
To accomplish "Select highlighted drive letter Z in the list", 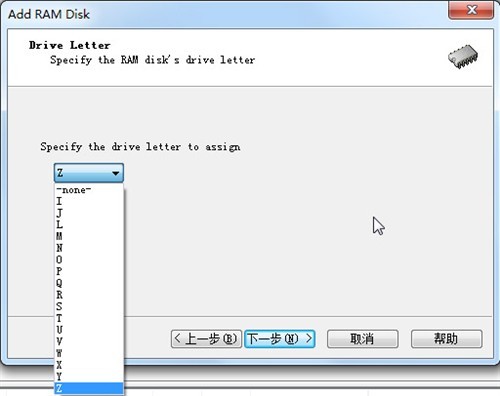I will click(89, 388).
